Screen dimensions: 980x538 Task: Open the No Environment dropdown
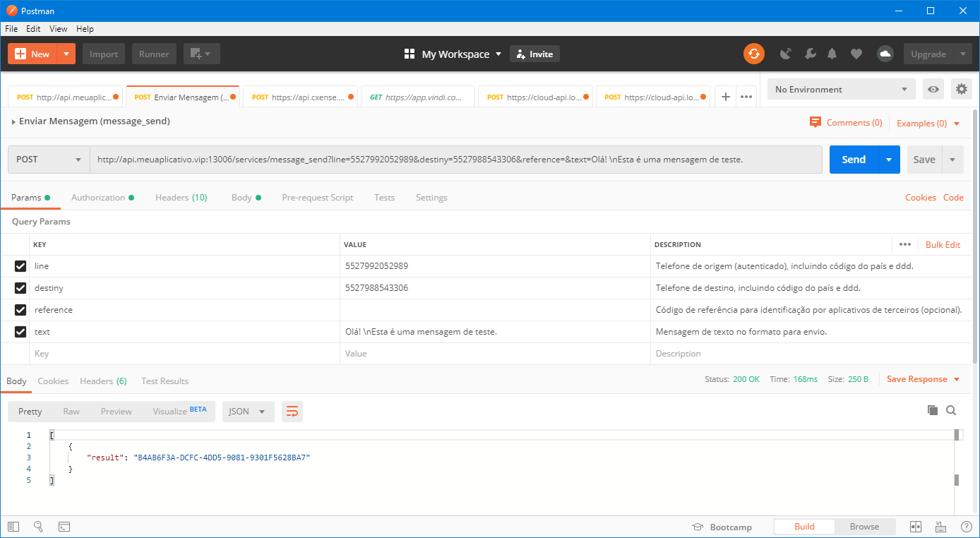click(841, 90)
